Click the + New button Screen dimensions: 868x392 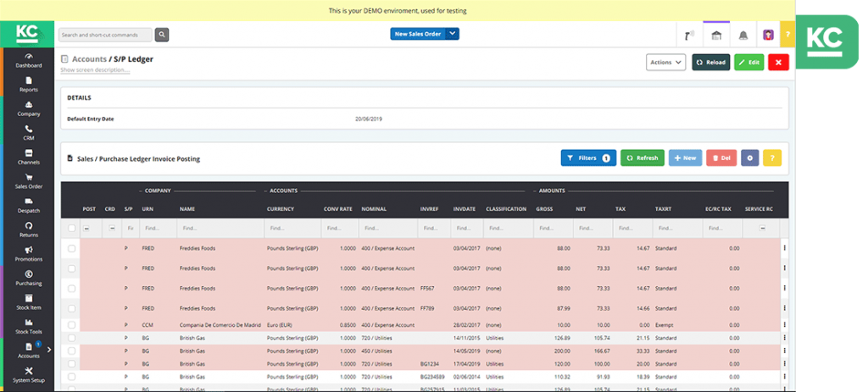pyautogui.click(x=685, y=157)
